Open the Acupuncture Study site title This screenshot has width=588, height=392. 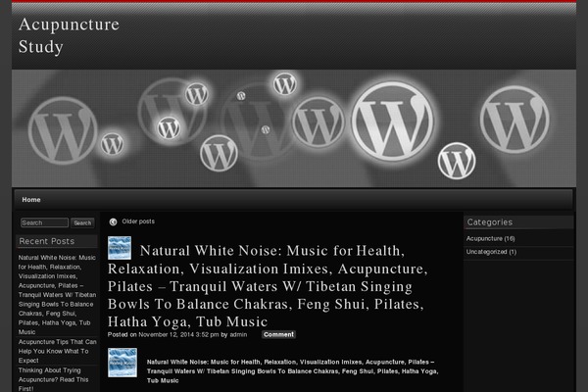pyautogui.click(x=69, y=35)
